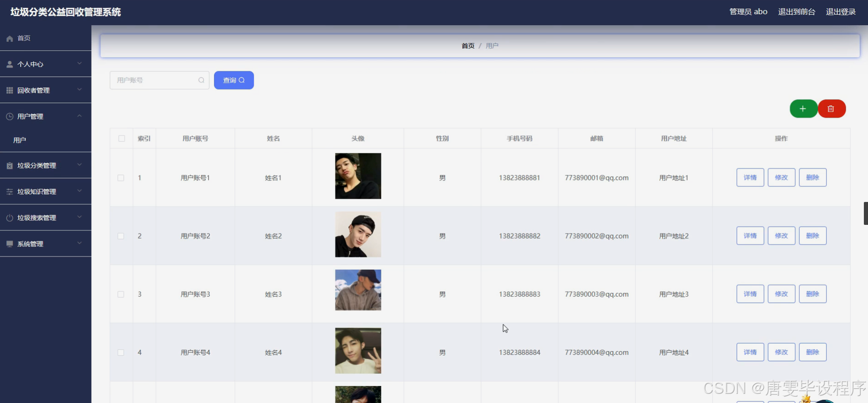
Task: Click the grid icon beside 回收者管理
Action: (10, 91)
